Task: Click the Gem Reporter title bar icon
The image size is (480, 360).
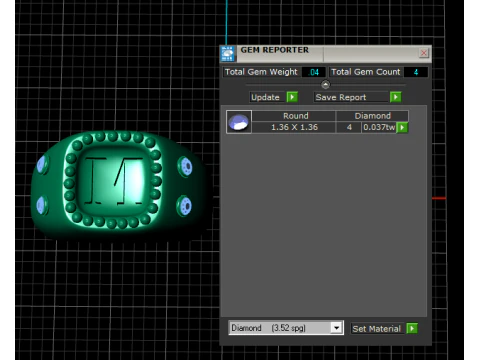Action: [x=228, y=54]
